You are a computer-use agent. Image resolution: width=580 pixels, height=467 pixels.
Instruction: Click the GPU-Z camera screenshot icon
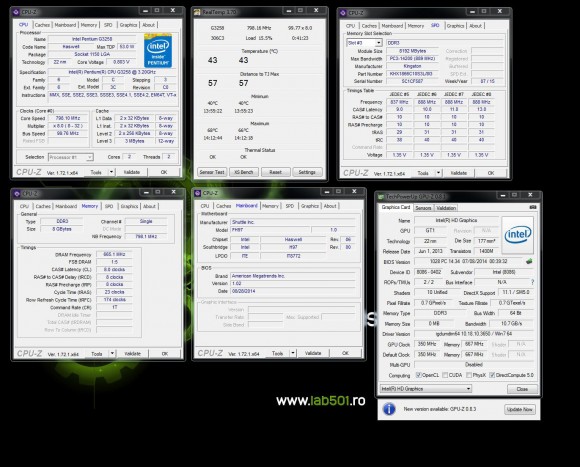pos(533,207)
